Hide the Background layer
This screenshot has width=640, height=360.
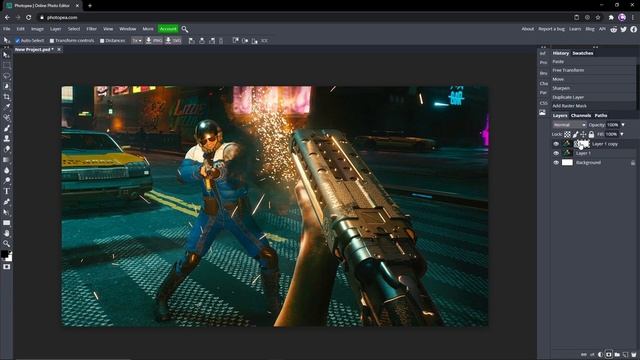[556, 162]
